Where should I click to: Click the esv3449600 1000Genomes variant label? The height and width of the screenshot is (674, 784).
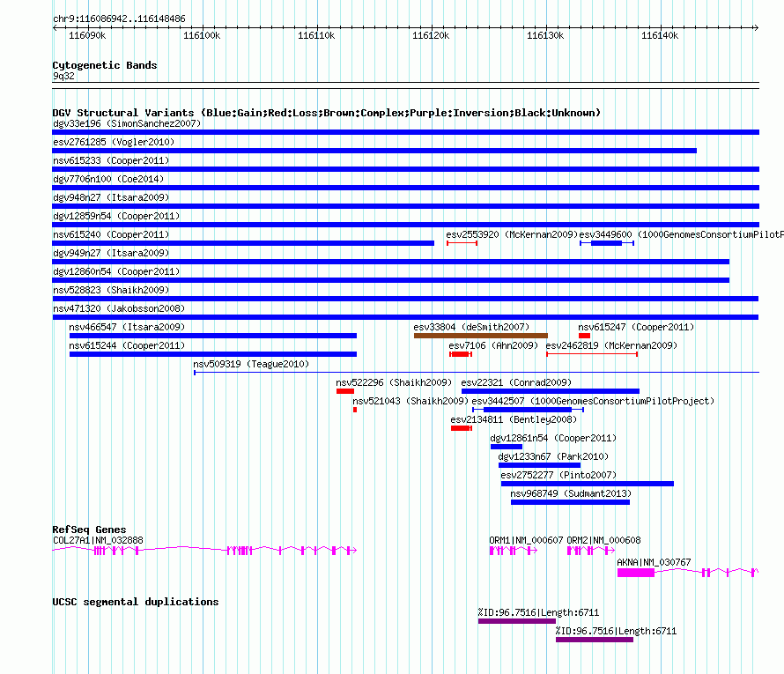click(x=682, y=234)
